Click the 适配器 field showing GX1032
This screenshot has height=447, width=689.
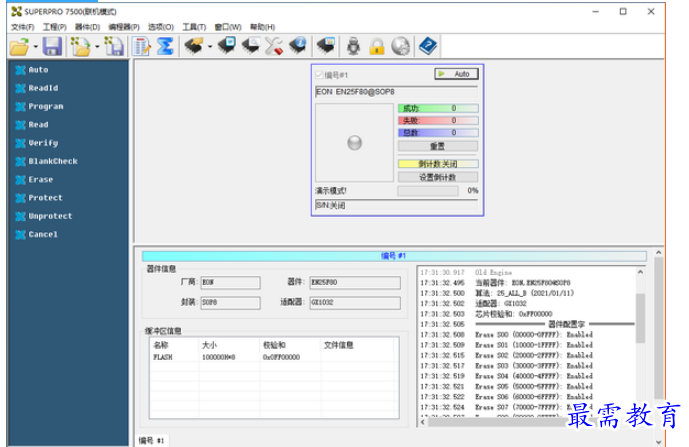355,303
